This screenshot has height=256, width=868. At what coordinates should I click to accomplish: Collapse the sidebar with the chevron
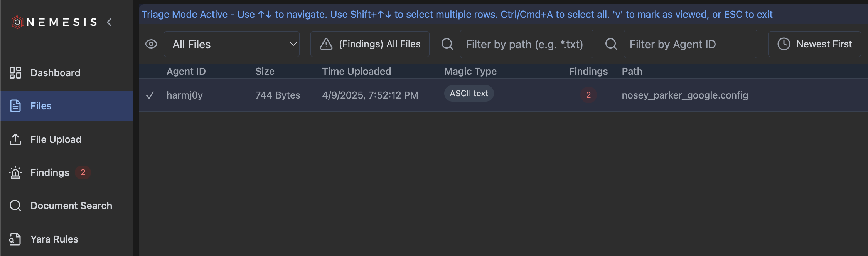(x=109, y=22)
